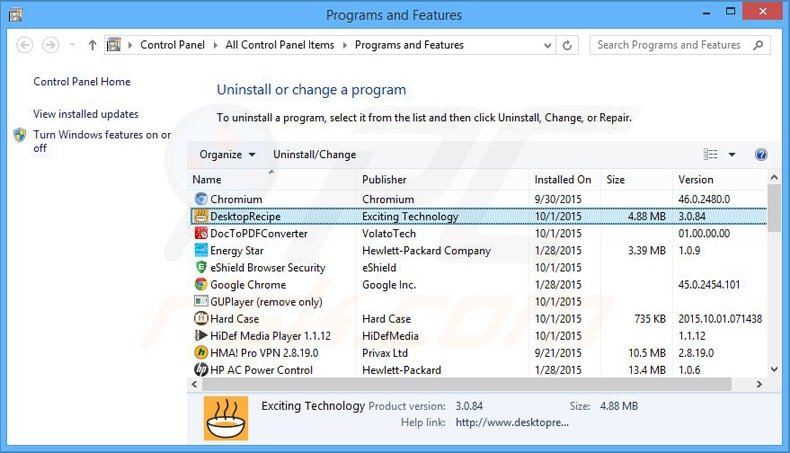Sort by Publisher column header
Screen dimensions: 790x453
click(x=443, y=179)
